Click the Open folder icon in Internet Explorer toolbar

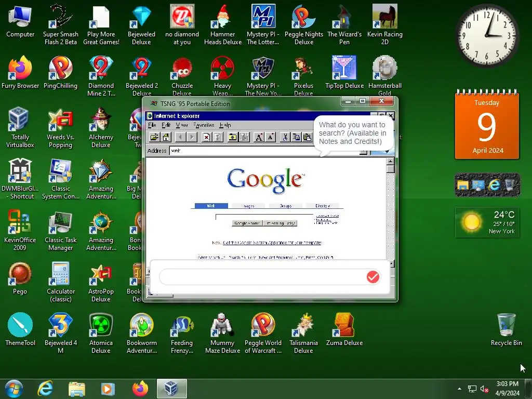[x=155, y=137]
